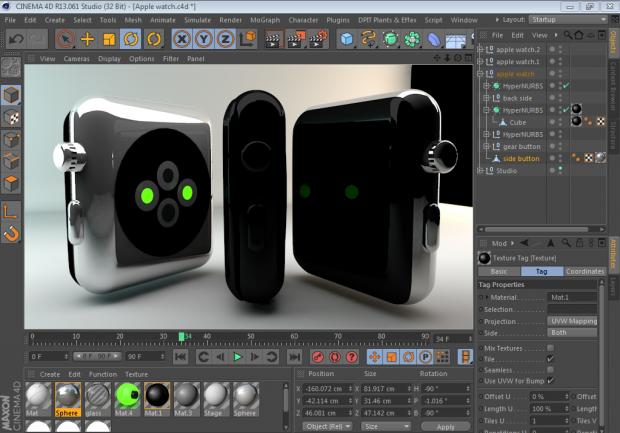Select the Live Selection tool
620x433 pixels.
click(65, 39)
